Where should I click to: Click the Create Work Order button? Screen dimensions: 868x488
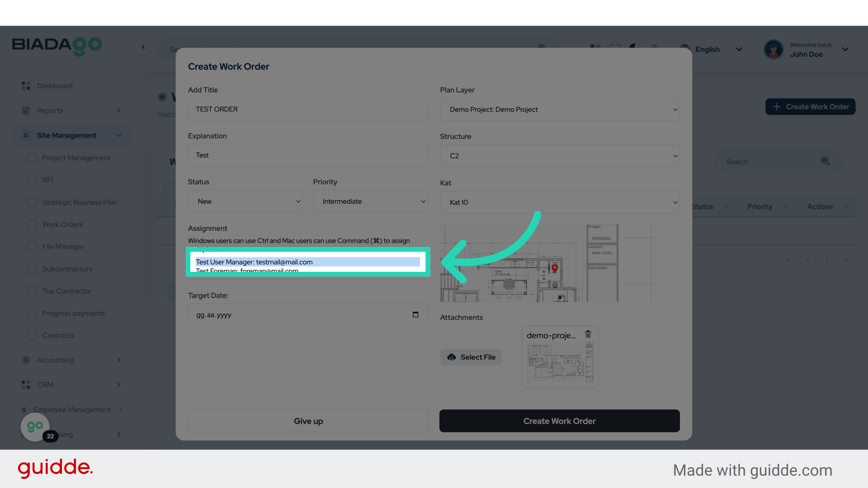pos(559,421)
